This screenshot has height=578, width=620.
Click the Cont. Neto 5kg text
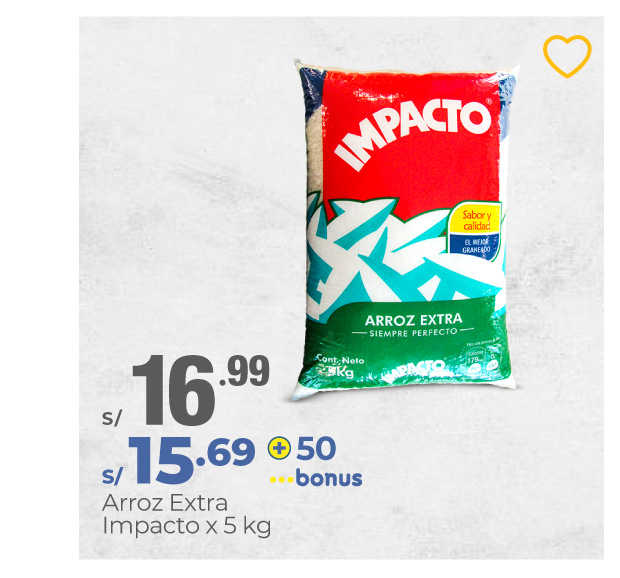click(339, 366)
